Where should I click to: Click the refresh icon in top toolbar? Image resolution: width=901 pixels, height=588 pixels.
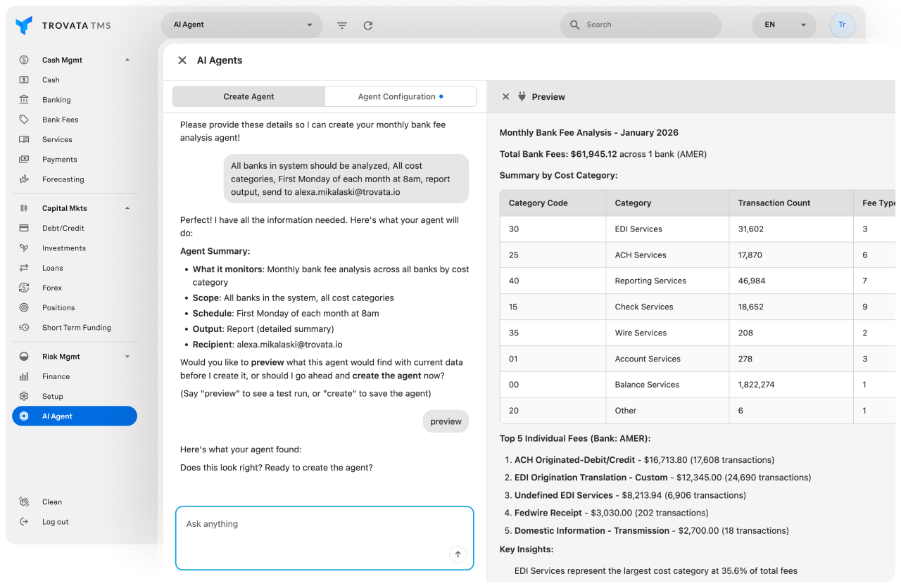click(367, 25)
